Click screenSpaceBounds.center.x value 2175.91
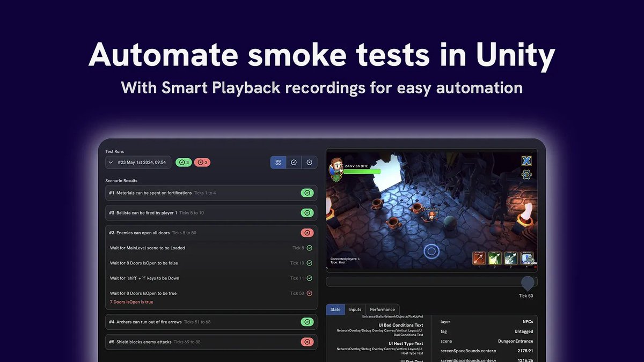644x362 pixels. pyautogui.click(x=525, y=351)
